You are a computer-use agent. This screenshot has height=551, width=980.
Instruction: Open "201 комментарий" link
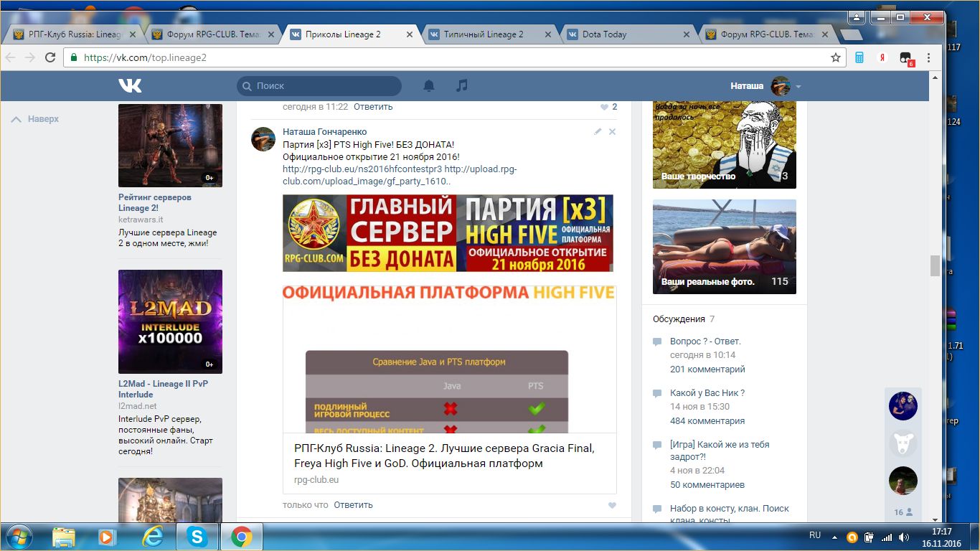tap(707, 369)
